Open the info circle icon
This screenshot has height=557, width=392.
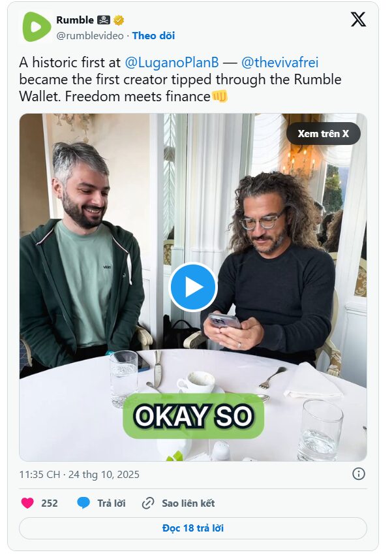(359, 474)
